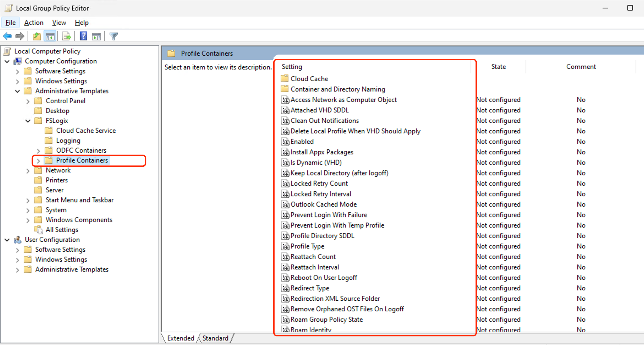The width and height of the screenshot is (644, 345).
Task: Click the All Settings icon in tree
Action: (39, 230)
